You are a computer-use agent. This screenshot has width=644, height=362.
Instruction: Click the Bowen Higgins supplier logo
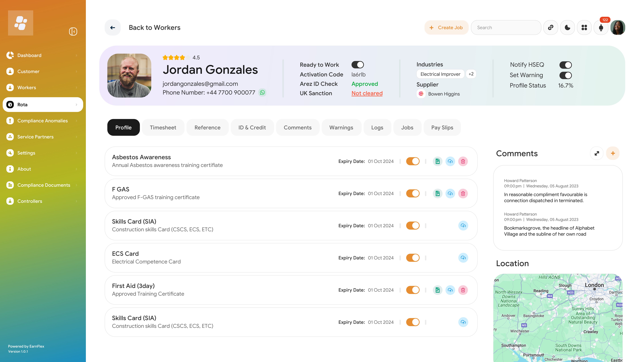(x=421, y=94)
